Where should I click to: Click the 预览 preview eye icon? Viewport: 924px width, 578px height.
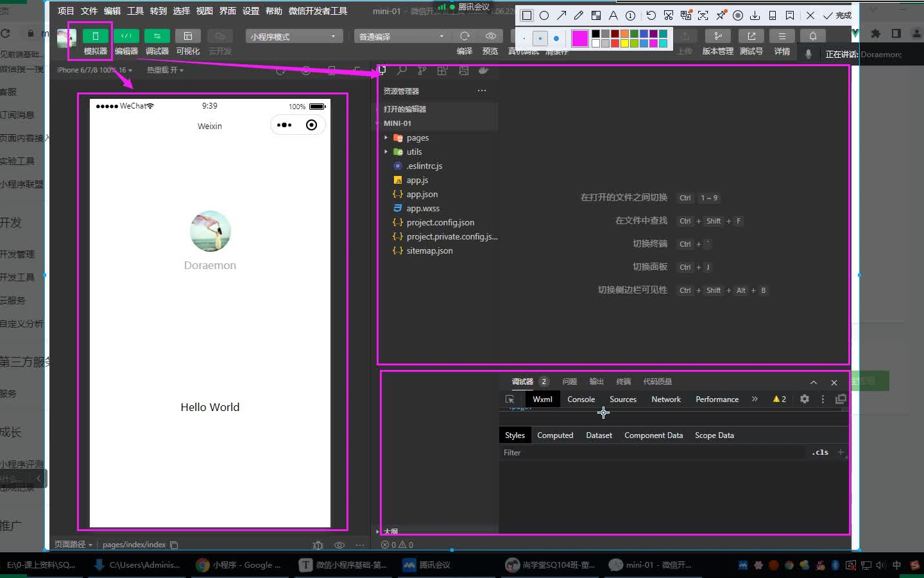tap(490, 36)
